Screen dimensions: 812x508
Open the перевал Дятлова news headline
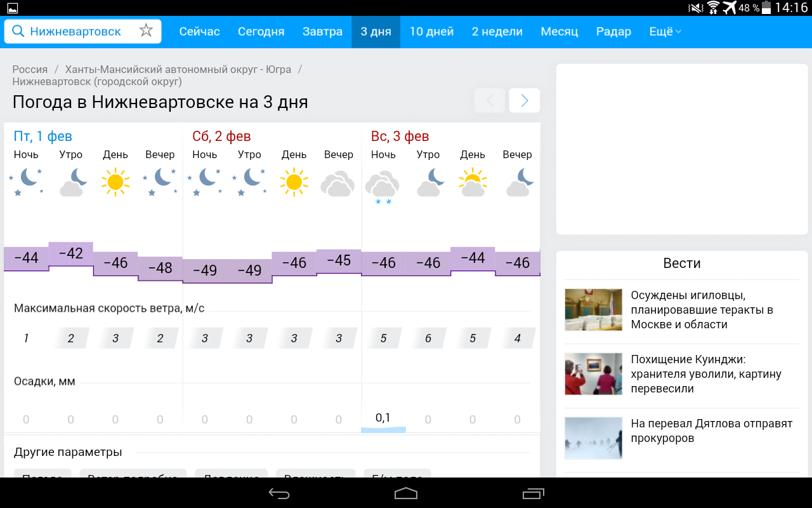(712, 431)
